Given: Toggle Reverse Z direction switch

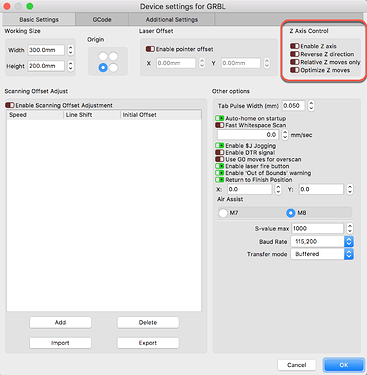Looking at the screenshot, I should [295, 54].
